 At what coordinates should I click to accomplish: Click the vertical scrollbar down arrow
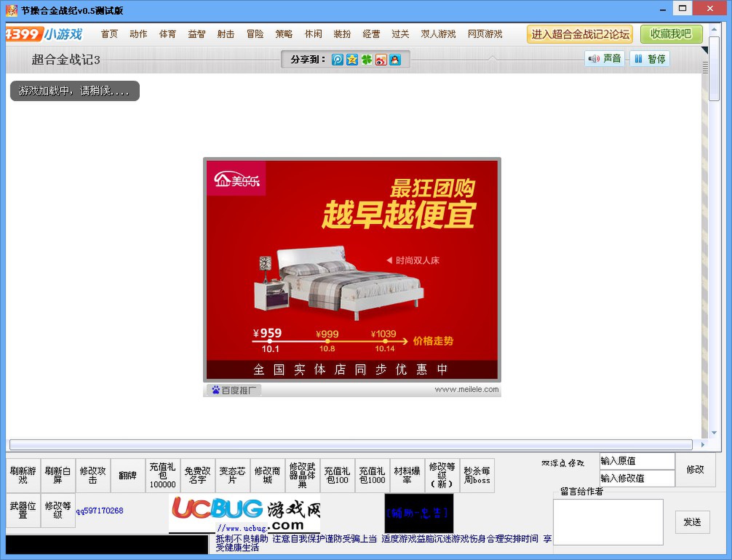pyautogui.click(x=714, y=433)
